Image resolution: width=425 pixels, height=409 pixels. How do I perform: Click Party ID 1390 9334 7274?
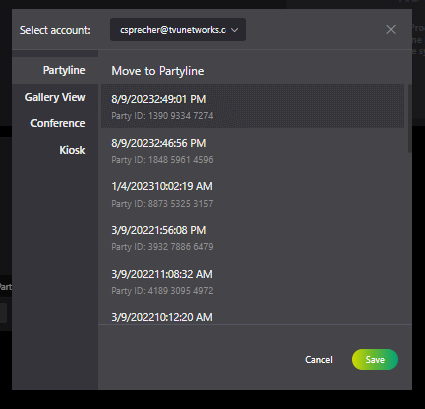[x=162, y=116]
